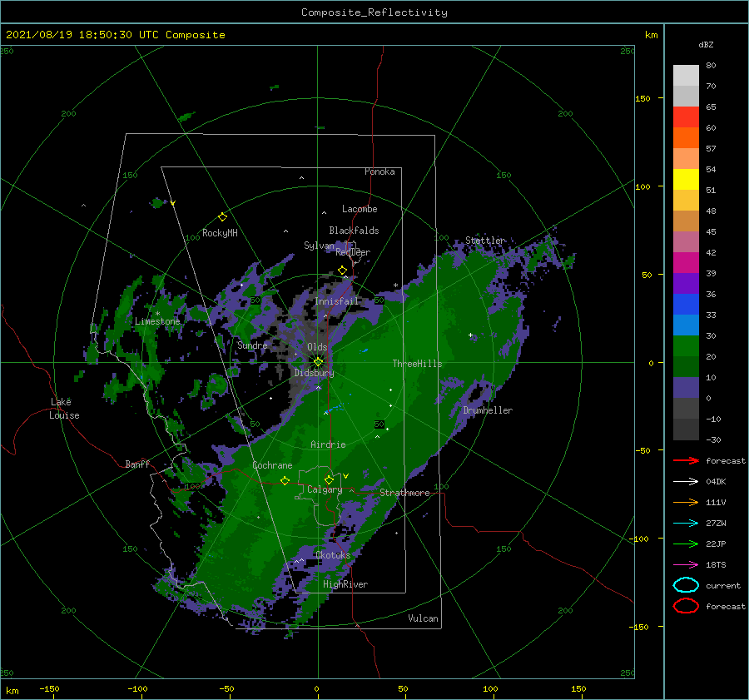Click the Vulcan label
Viewport: 749px width, 700px height.
(424, 618)
